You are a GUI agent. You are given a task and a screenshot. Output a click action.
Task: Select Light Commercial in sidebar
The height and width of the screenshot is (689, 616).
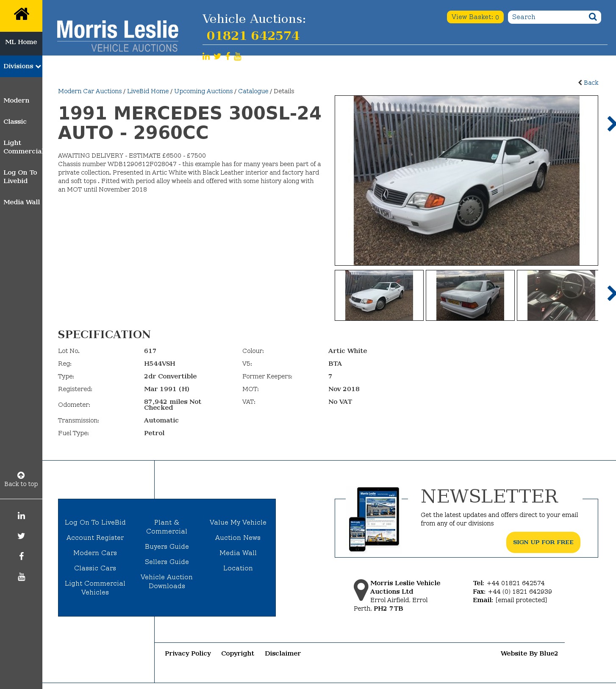[23, 147]
